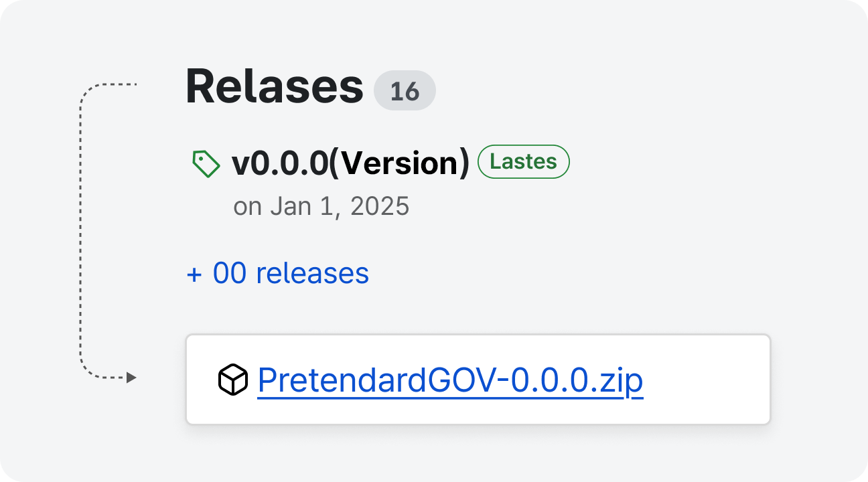Click the plus sign before '00 releases'

click(x=194, y=274)
